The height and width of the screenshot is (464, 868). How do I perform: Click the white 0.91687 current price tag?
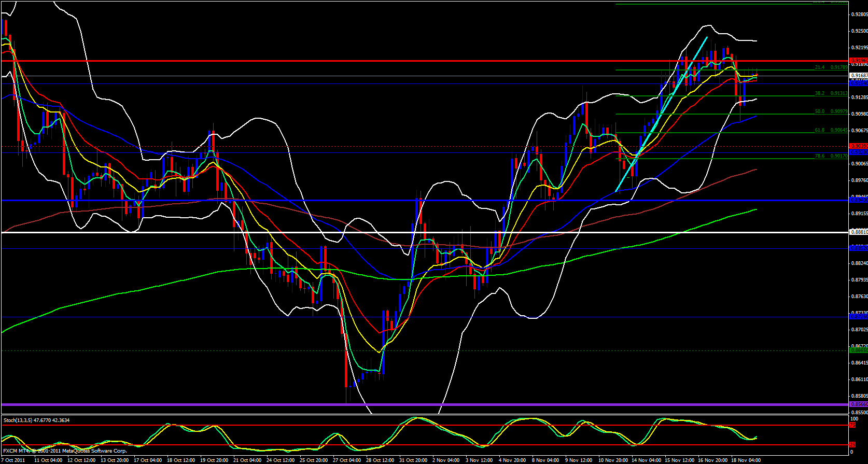[x=858, y=76]
